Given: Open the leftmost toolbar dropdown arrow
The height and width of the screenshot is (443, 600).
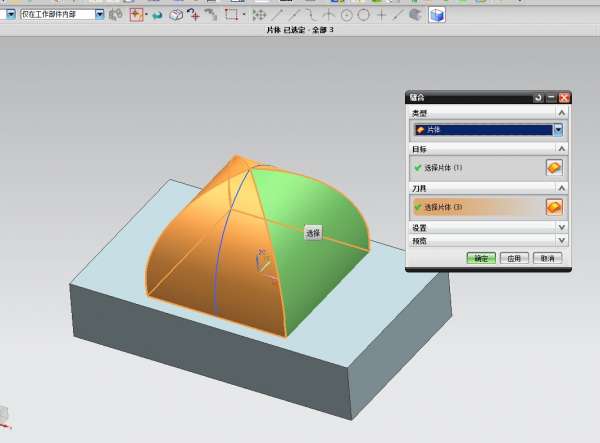Looking at the screenshot, I should tap(11, 15).
